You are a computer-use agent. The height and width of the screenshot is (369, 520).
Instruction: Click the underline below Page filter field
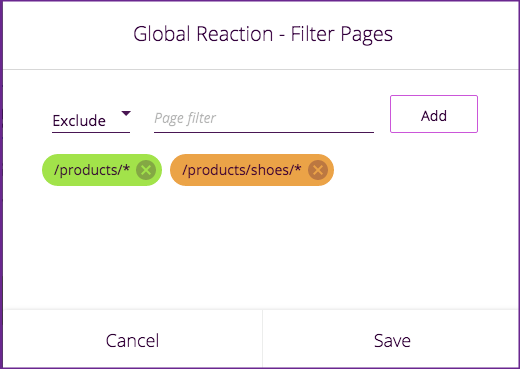264,132
